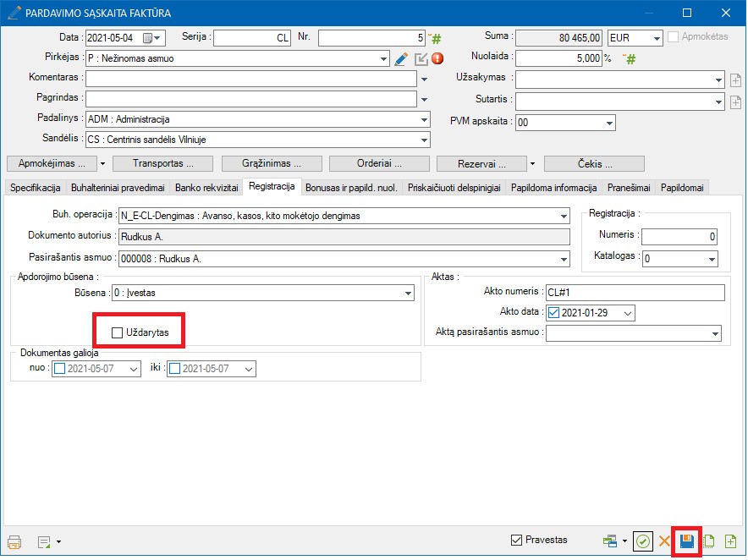The width and height of the screenshot is (748, 560).
Task: Click the Nuolaida discount input field
Action: tap(558, 58)
